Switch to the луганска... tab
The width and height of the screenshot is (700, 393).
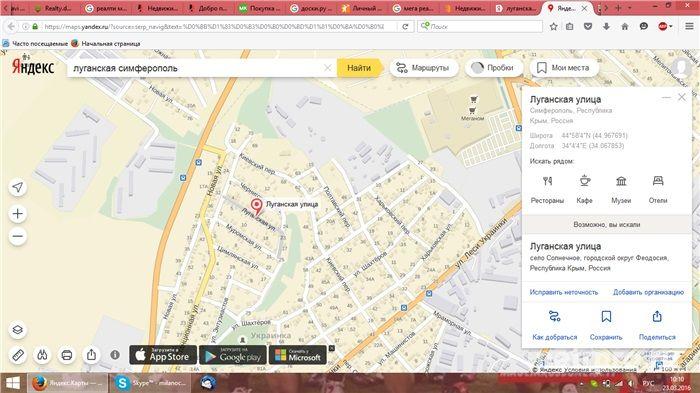pyautogui.click(x=516, y=8)
